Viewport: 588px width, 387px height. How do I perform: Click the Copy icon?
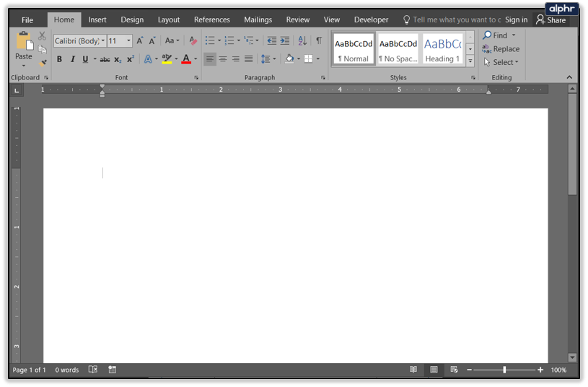coord(43,50)
